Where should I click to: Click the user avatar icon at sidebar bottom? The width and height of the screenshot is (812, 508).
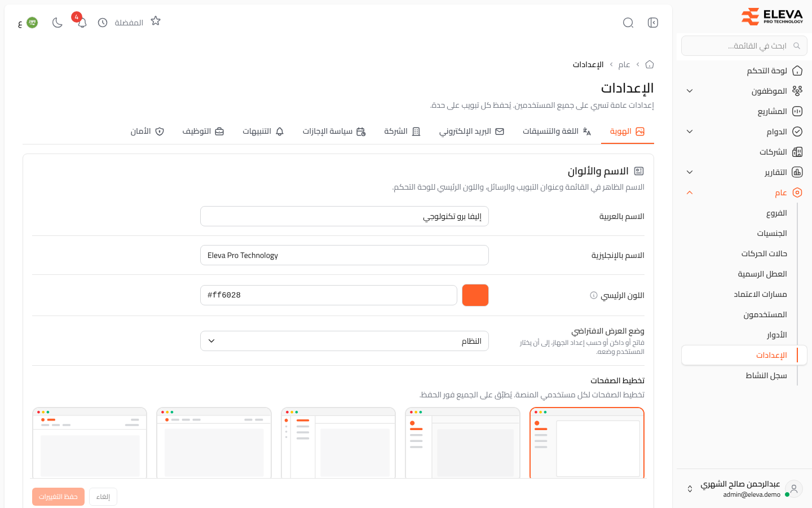click(794, 489)
